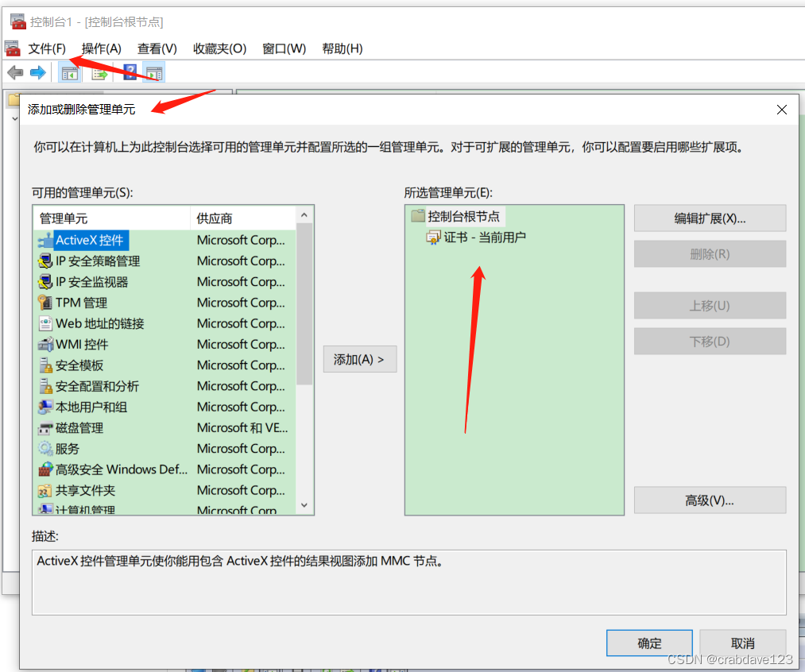Select the 安全配置和分析 icon
805x672 pixels.
[x=45, y=386]
